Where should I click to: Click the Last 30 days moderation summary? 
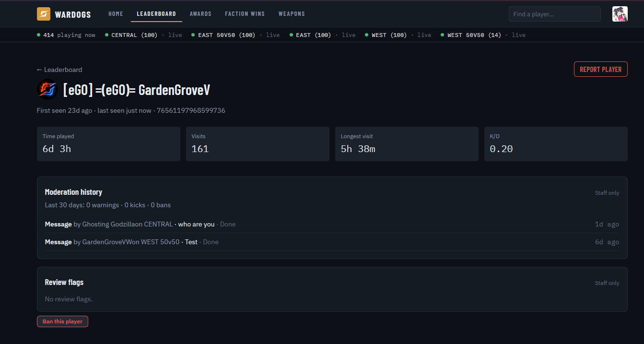[x=108, y=205]
